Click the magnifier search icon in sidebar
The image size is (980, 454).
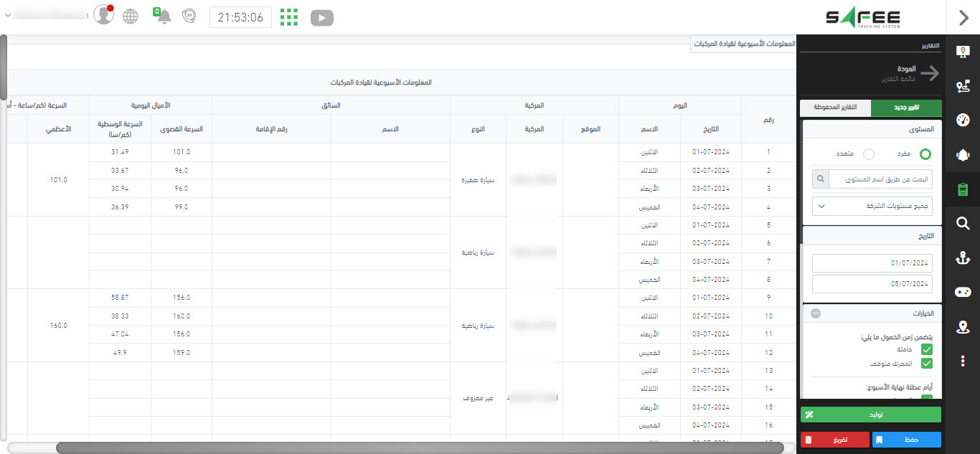point(963,224)
